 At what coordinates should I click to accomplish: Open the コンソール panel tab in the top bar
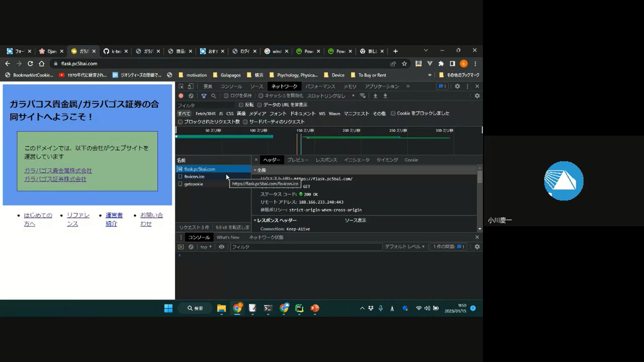coord(231,86)
